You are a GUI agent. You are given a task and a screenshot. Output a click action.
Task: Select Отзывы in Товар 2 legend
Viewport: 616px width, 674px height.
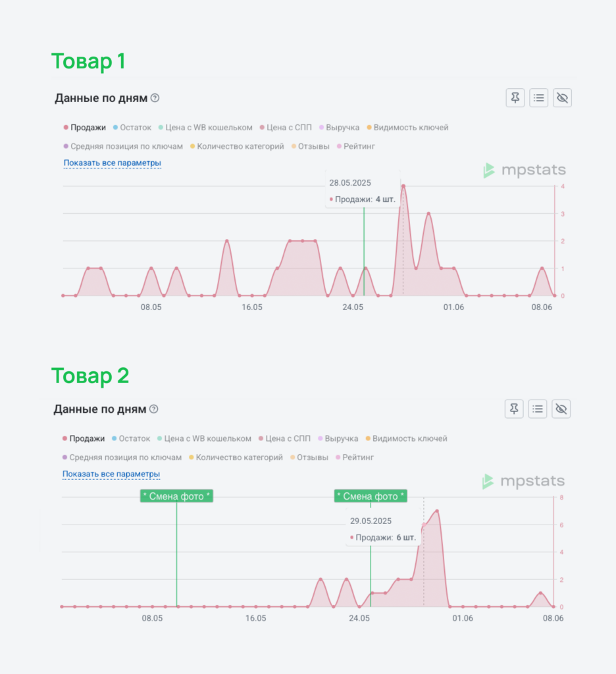click(312, 457)
